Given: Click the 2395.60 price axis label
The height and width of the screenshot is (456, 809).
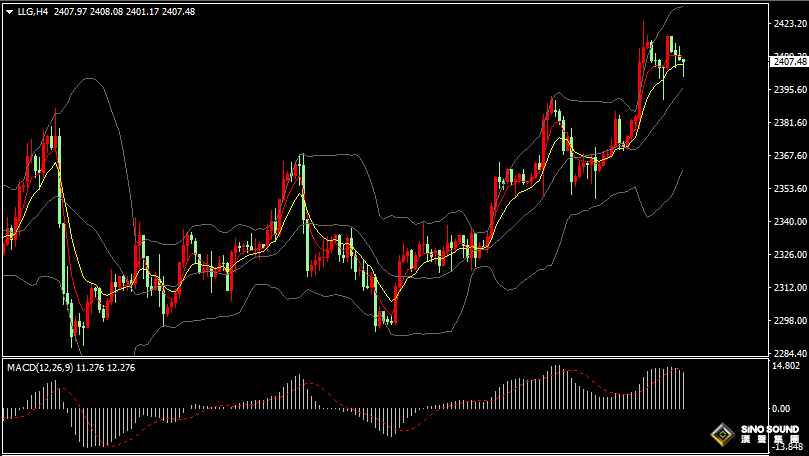Looking at the screenshot, I should tap(789, 89).
